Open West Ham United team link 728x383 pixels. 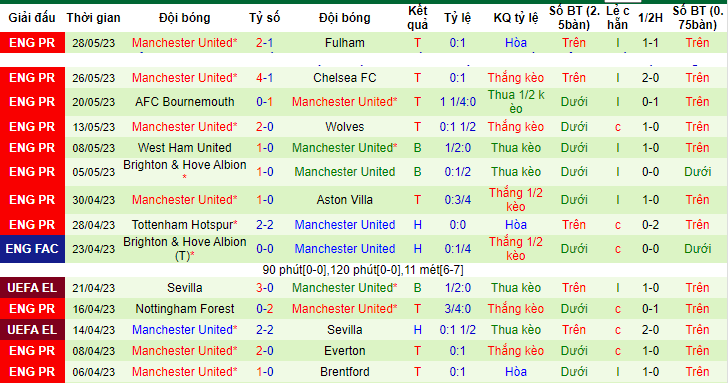tap(185, 148)
